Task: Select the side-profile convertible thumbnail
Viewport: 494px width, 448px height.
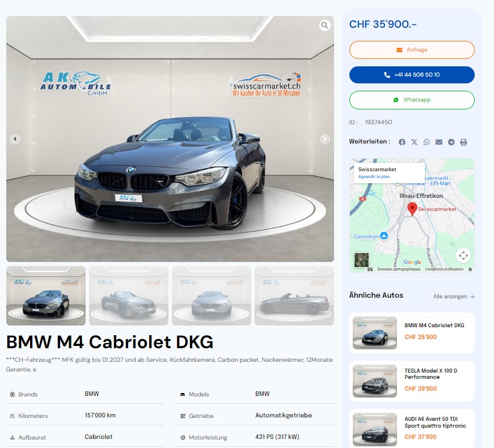Action: pyautogui.click(x=294, y=296)
